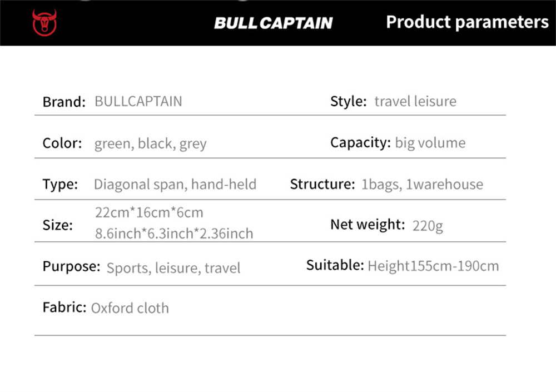The width and height of the screenshot is (556, 392).
Task: Click the green, black, grey color text
Action: (x=150, y=143)
